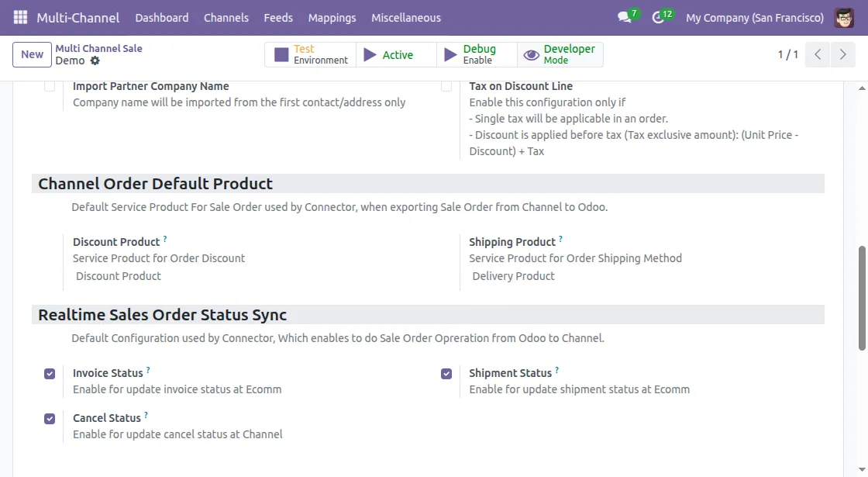Click 'Enable for update cancel status at Channel'
The width and height of the screenshot is (868, 477).
(177, 434)
